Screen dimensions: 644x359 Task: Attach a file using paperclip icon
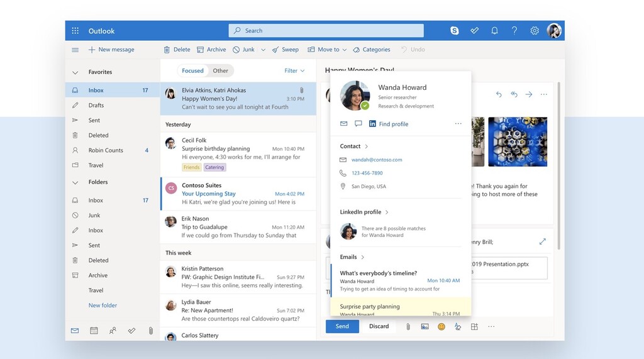coord(408,326)
